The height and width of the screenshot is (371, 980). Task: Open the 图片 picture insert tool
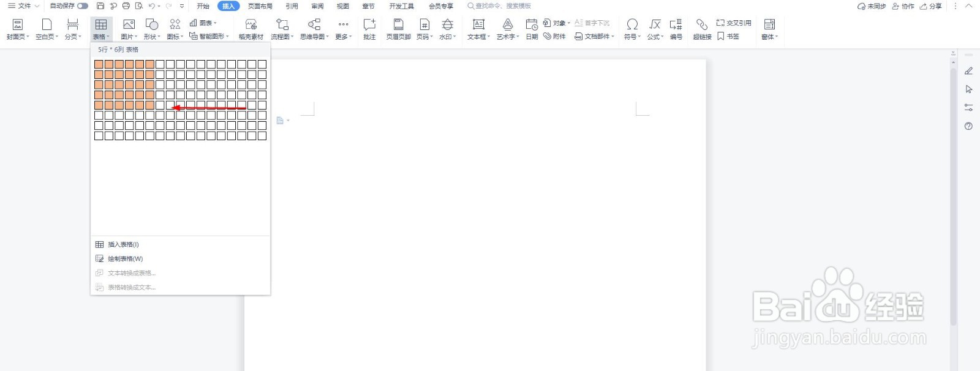[129, 29]
